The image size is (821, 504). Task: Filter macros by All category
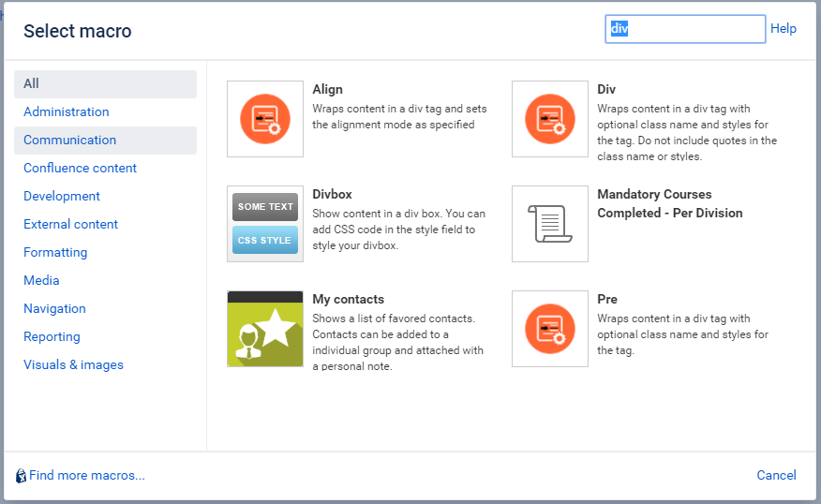105,83
